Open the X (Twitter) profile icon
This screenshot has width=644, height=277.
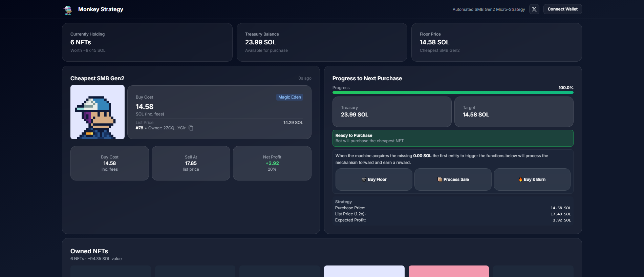[x=534, y=9]
